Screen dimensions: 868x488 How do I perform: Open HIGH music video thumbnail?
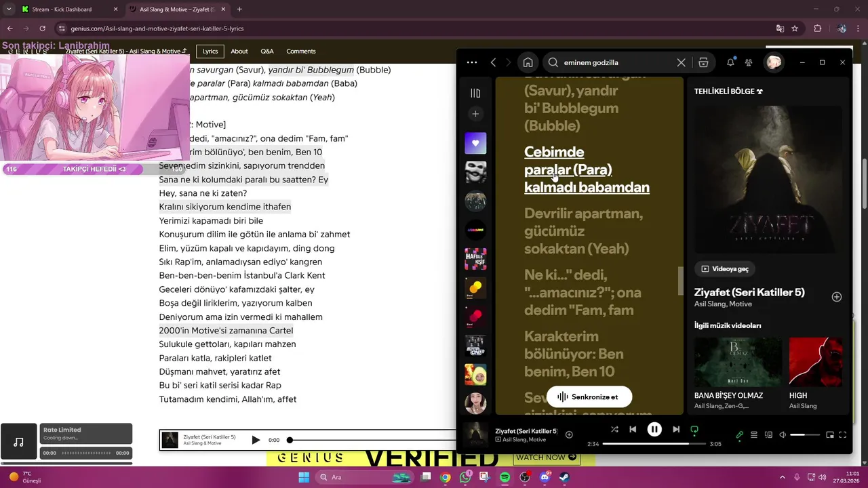pos(816,361)
